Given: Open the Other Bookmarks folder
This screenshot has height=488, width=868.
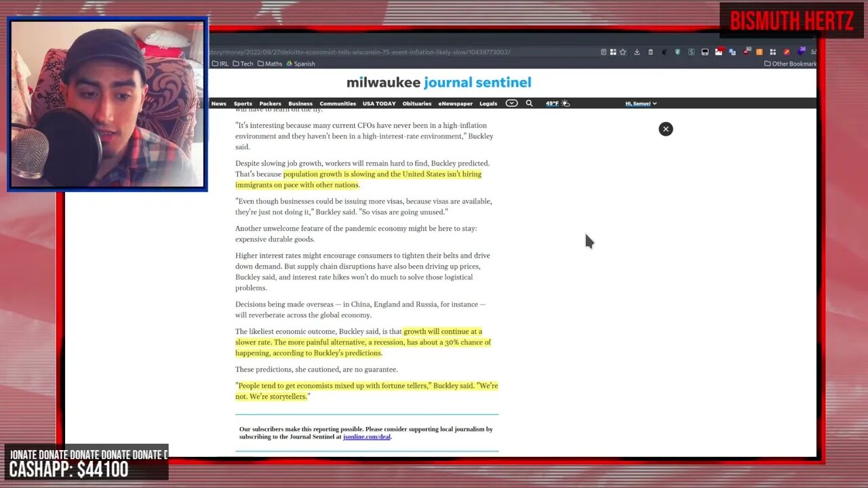Looking at the screenshot, I should [790, 64].
